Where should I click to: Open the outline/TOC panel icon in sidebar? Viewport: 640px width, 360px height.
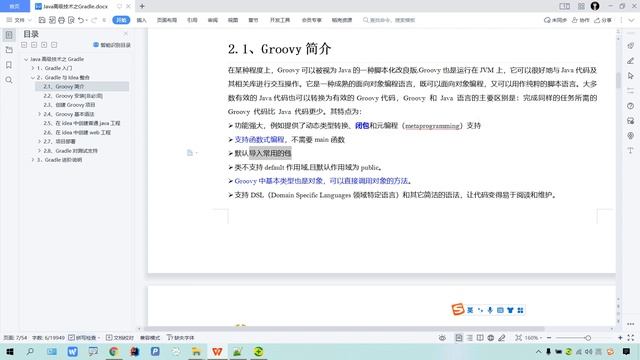coord(9,35)
